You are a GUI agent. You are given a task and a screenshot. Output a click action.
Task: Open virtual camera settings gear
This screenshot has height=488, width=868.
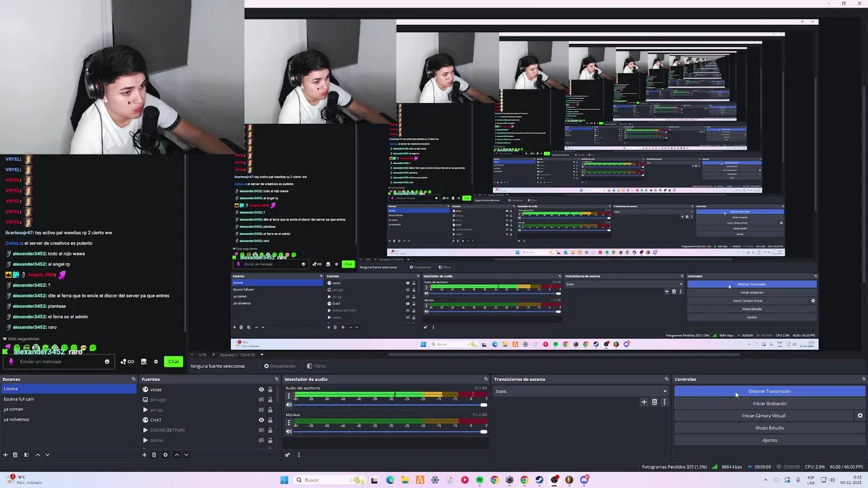[x=860, y=415]
